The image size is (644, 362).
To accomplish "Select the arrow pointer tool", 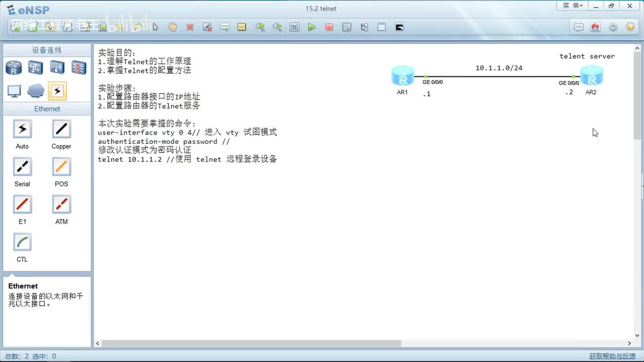I will 155,27.
